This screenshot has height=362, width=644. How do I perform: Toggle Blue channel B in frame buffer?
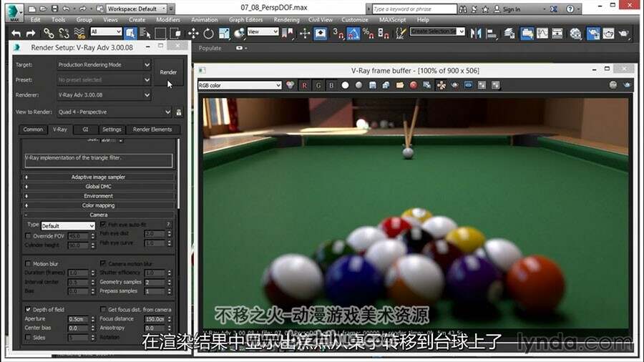pyautogui.click(x=331, y=85)
